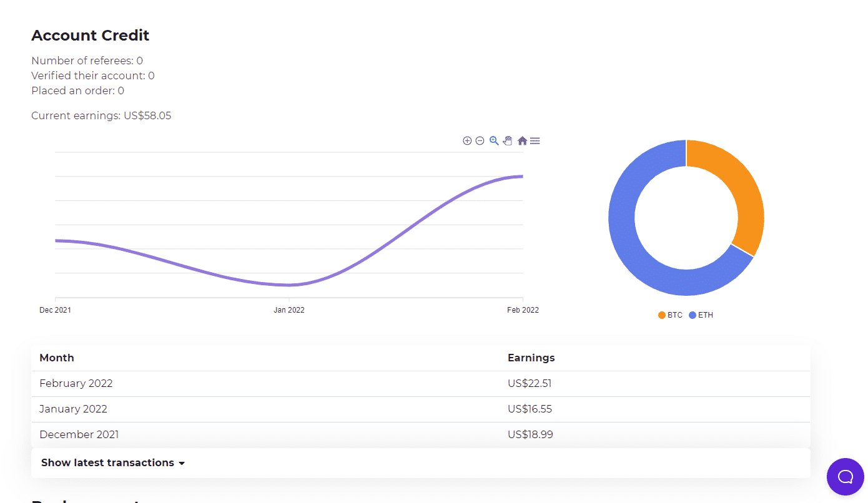This screenshot has height=503, width=868.
Task: Activate the hand panning tool
Action: pyautogui.click(x=508, y=141)
